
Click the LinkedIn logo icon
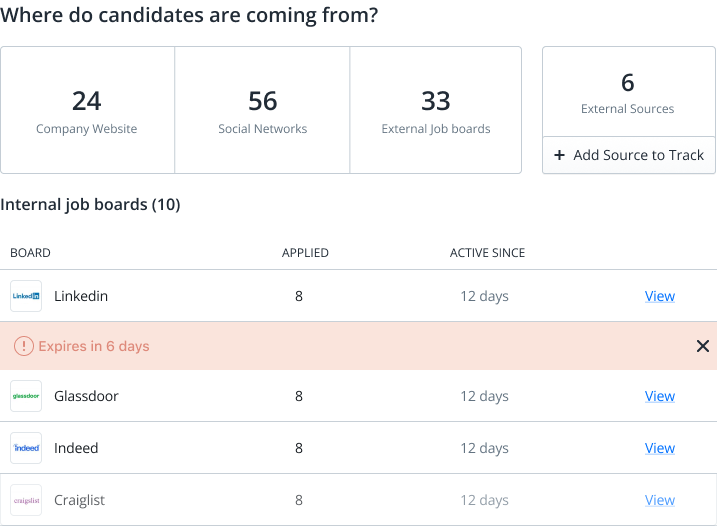click(26, 296)
